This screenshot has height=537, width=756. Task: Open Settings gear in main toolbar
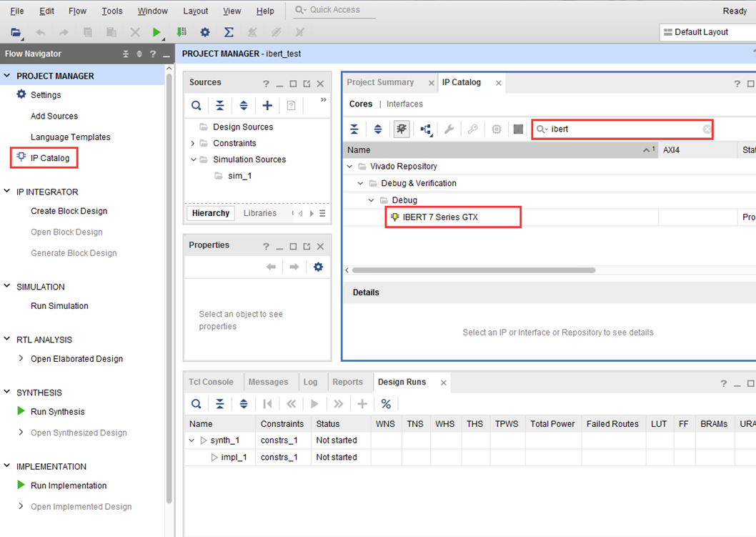click(x=205, y=32)
